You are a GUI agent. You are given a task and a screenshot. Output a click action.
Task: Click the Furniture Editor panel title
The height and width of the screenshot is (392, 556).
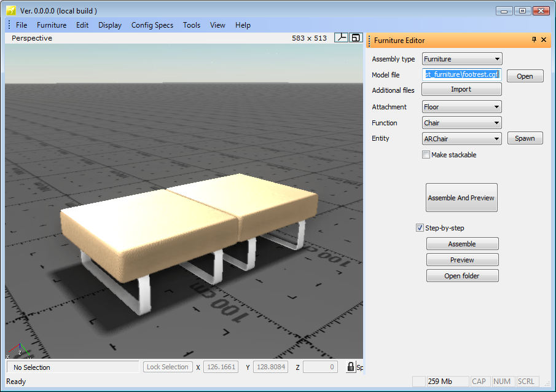click(399, 41)
